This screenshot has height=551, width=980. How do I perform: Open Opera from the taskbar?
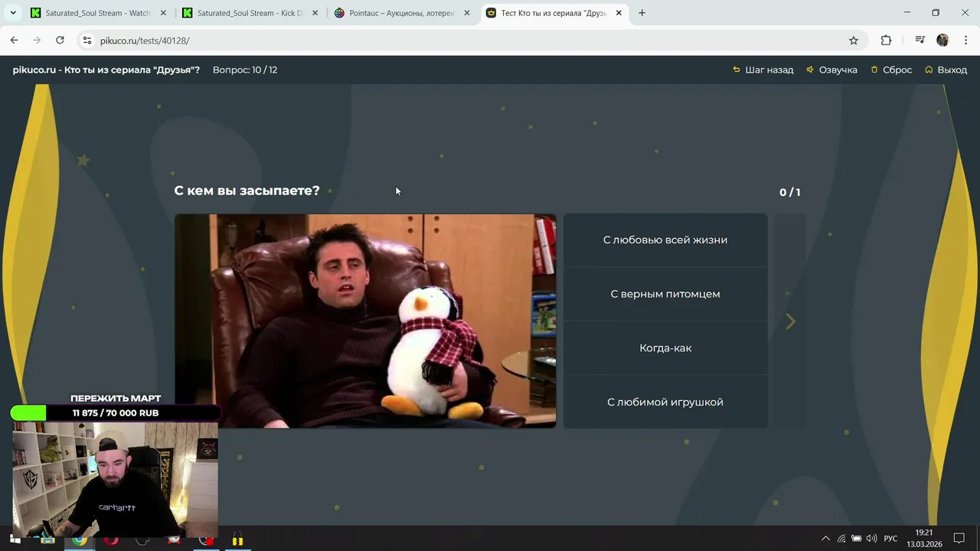[112, 539]
